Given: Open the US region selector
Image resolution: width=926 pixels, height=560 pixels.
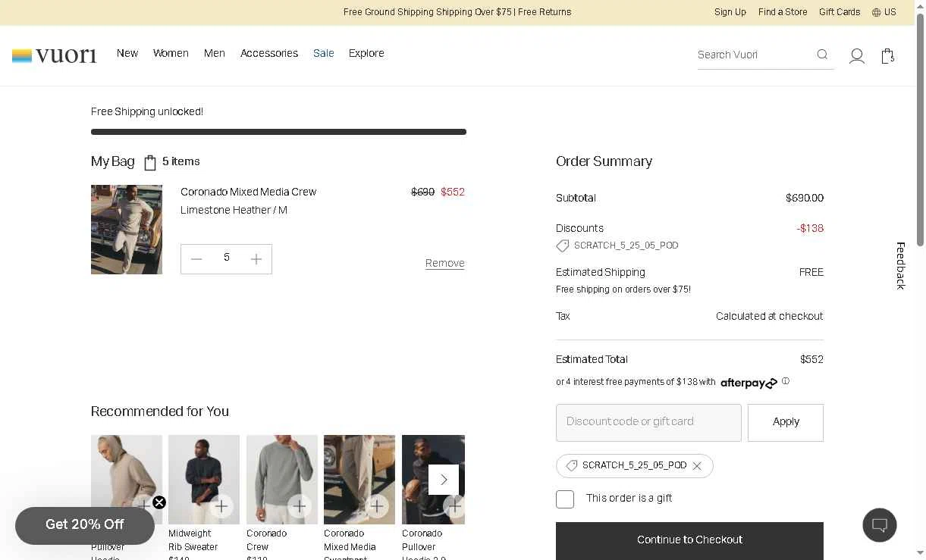Looking at the screenshot, I should (884, 12).
